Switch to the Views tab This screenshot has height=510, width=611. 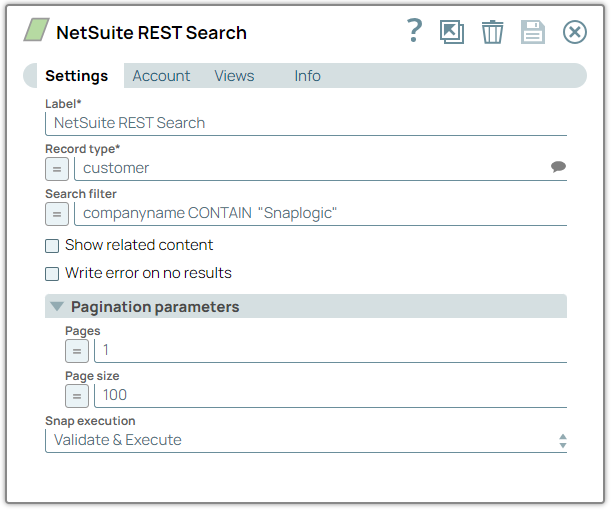point(234,76)
